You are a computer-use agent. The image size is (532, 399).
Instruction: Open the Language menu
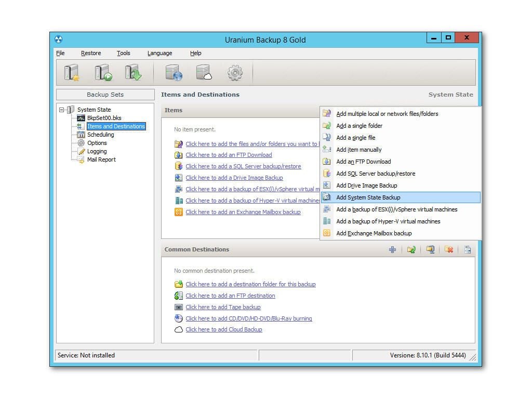(x=160, y=53)
